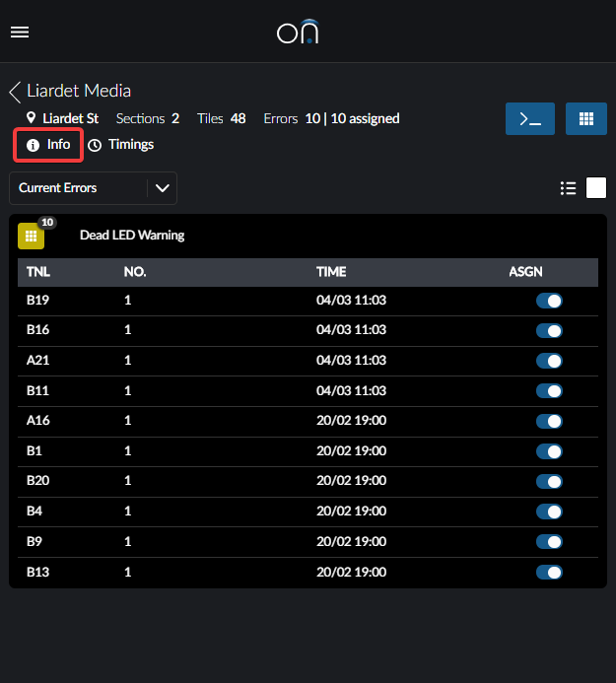616x683 pixels.
Task: Select the B20 tile cell
Action: tap(37, 480)
